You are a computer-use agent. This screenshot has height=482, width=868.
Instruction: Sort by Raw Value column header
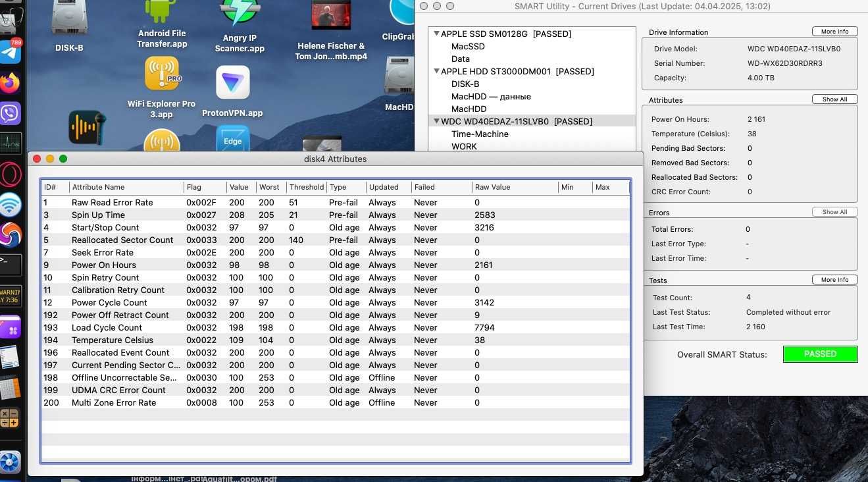[x=515, y=187]
